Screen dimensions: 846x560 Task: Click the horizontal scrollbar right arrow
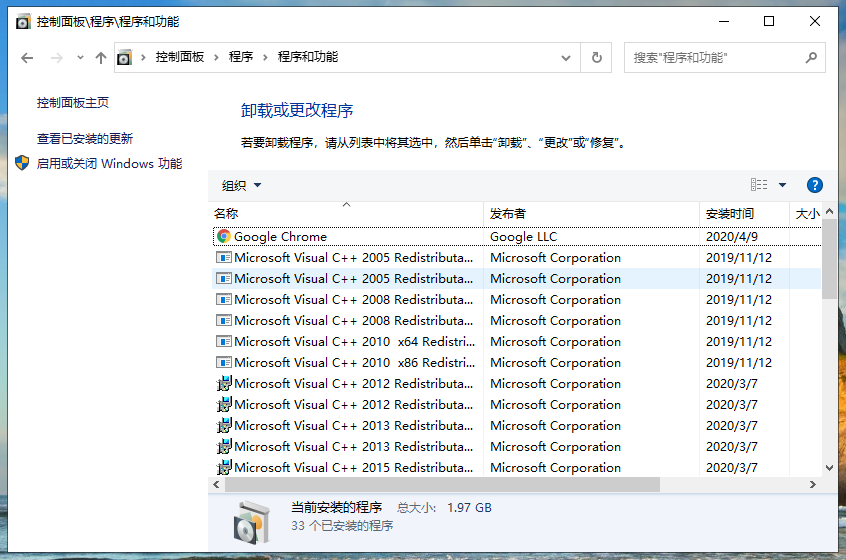click(812, 485)
